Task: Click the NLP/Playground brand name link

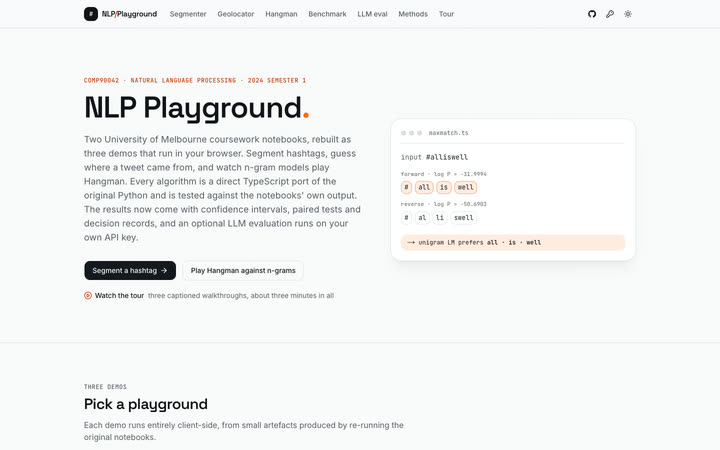Action: pos(129,14)
